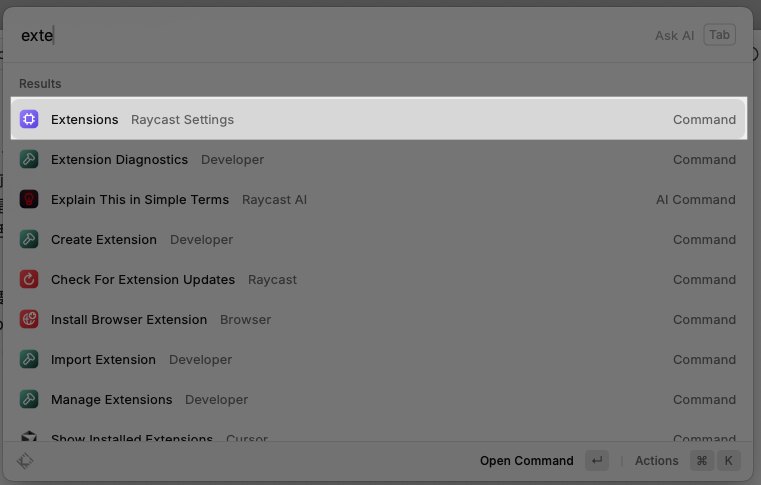Click the Manage Extensions hammer icon
Screen dimensions: 761x485
click(x=29, y=399)
